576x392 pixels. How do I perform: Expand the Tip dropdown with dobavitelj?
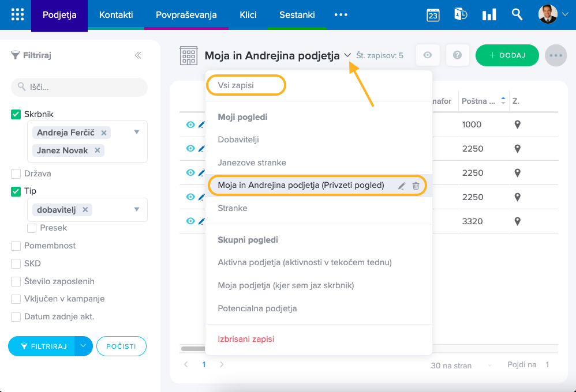pos(137,209)
